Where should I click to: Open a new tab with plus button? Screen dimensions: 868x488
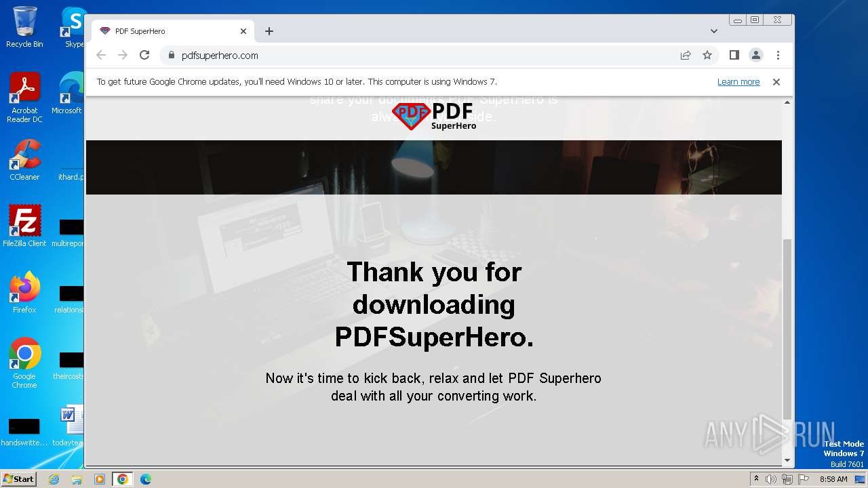pyautogui.click(x=269, y=31)
